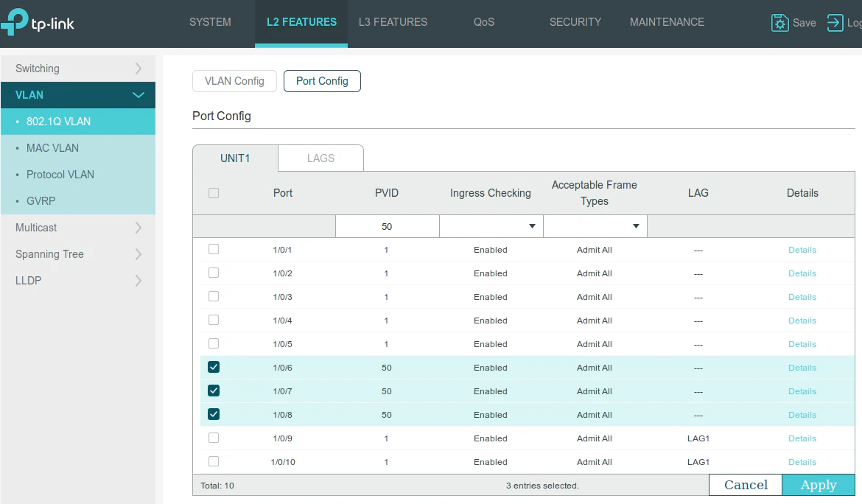Open Protocol VLAN in sidebar
The image size is (862, 504).
click(x=78, y=174)
